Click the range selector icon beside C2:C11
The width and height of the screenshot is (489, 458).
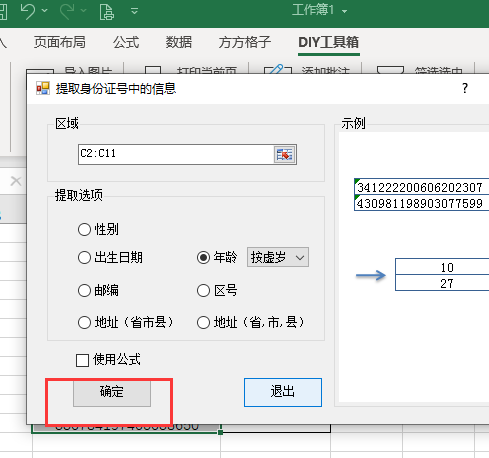coord(285,154)
